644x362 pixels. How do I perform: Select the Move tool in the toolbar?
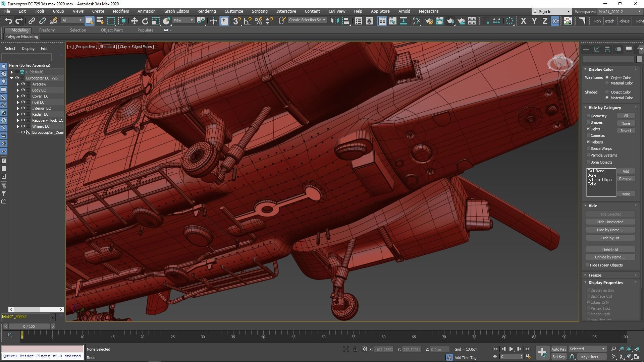[134, 21]
